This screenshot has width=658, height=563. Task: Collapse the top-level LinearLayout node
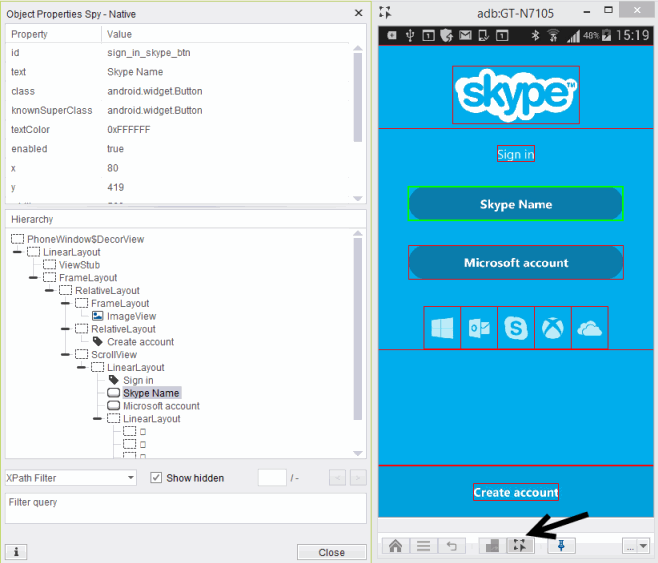(18, 252)
